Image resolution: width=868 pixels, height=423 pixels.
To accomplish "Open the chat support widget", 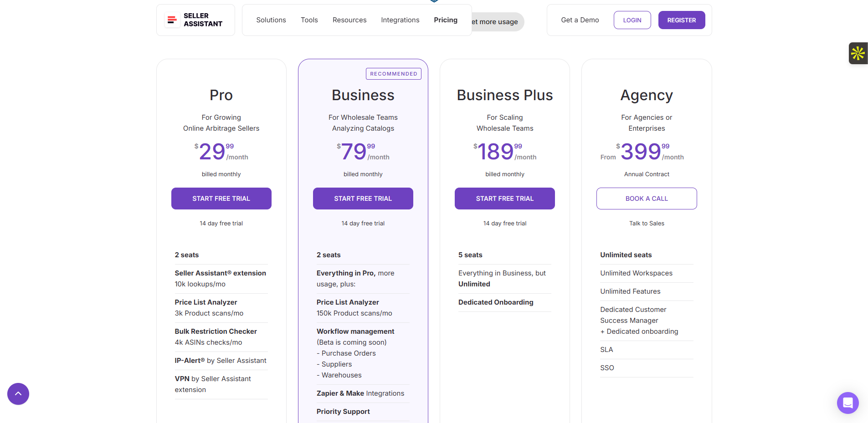I will coord(847,403).
